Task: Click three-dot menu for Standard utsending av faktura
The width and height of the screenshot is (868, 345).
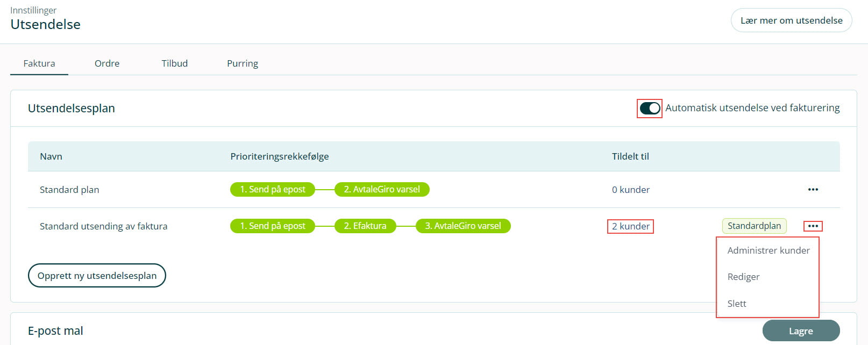Action: [x=813, y=226]
